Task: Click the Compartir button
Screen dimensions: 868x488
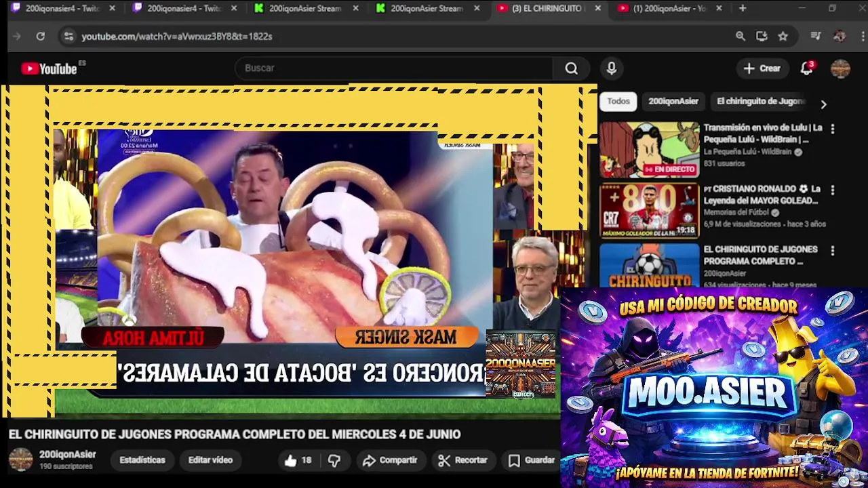Action: 390,460
